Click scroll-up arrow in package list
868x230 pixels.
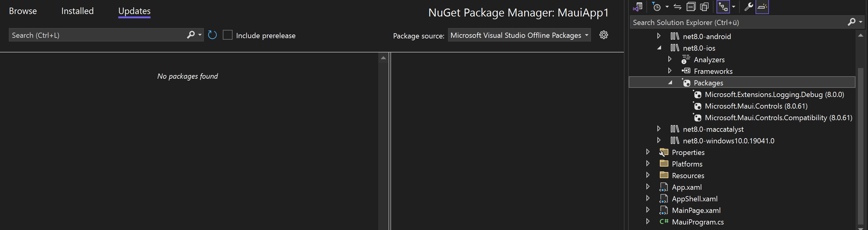pyautogui.click(x=383, y=58)
